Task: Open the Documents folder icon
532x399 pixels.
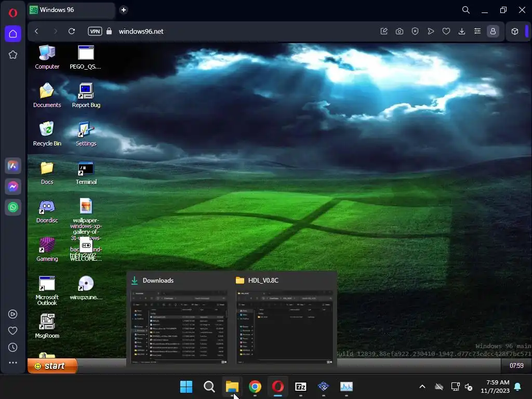Action: pos(47,95)
